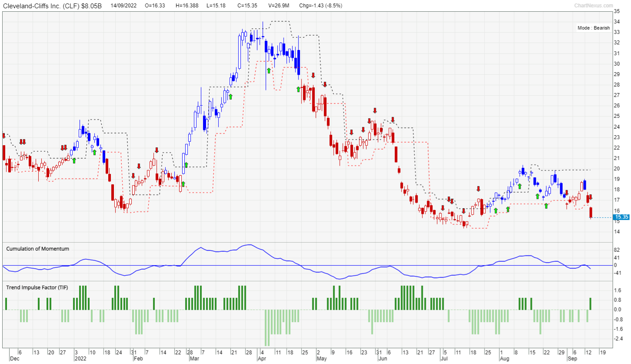Click the 35 label on the price axis
Screen dimensions: 631x364
[617, 11]
